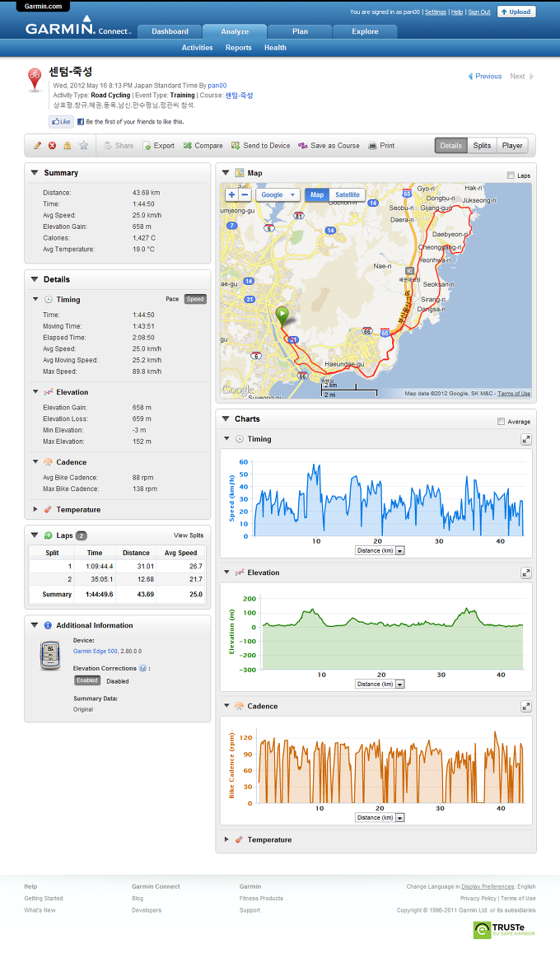Click the TRUSTe certification badge
The width and height of the screenshot is (560, 958).
pyautogui.click(x=505, y=930)
